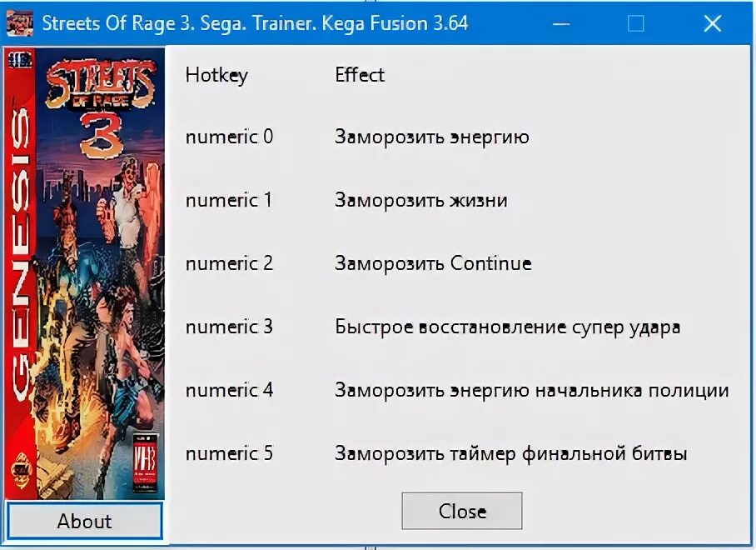Viewport: 756px width, 550px height.
Task: Select the numeric 4 hotkey label
Action: 229,390
